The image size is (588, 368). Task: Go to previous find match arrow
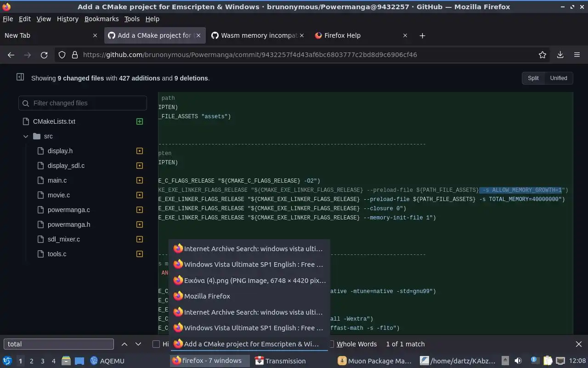[x=124, y=344]
